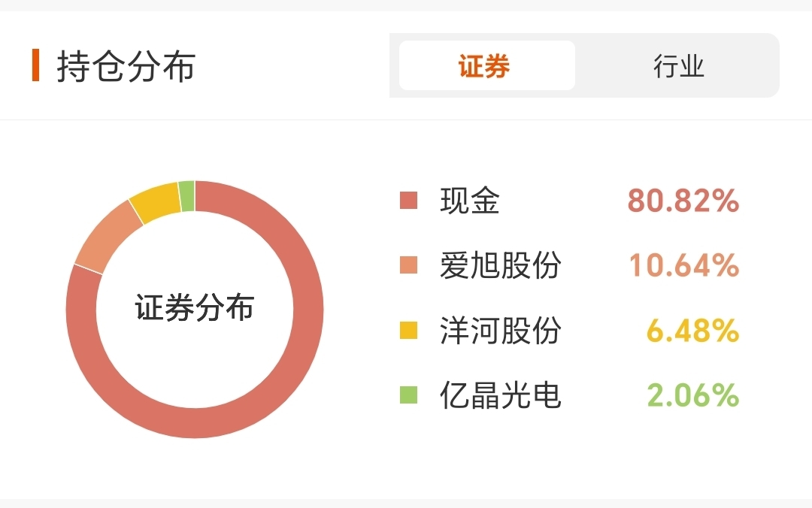Click the 洋河股份 yellow legend square

pos(408,330)
